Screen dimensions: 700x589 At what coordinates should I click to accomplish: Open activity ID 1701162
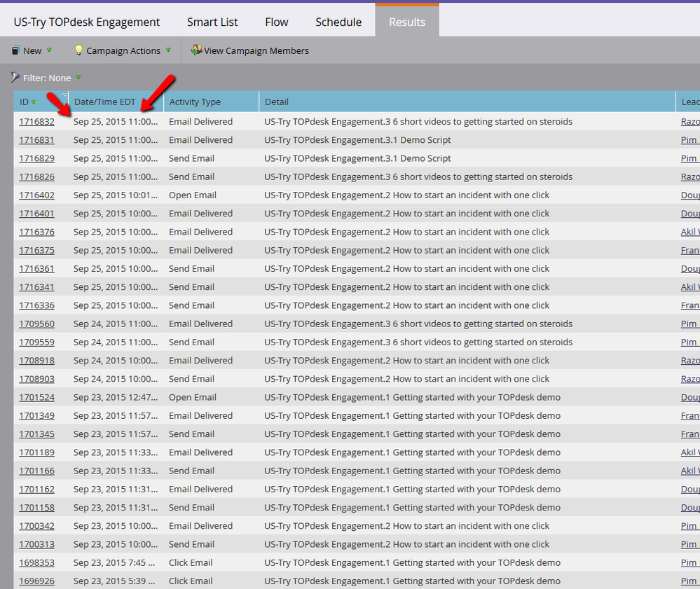pyautogui.click(x=36, y=489)
